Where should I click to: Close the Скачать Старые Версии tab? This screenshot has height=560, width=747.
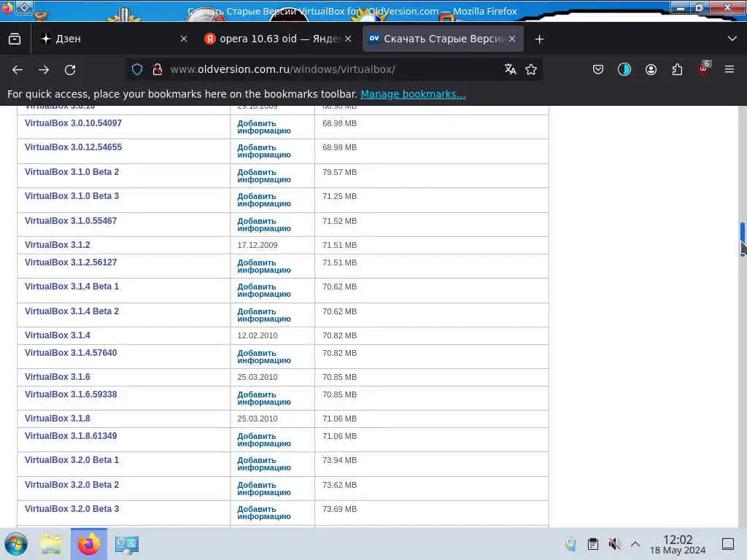(x=512, y=39)
